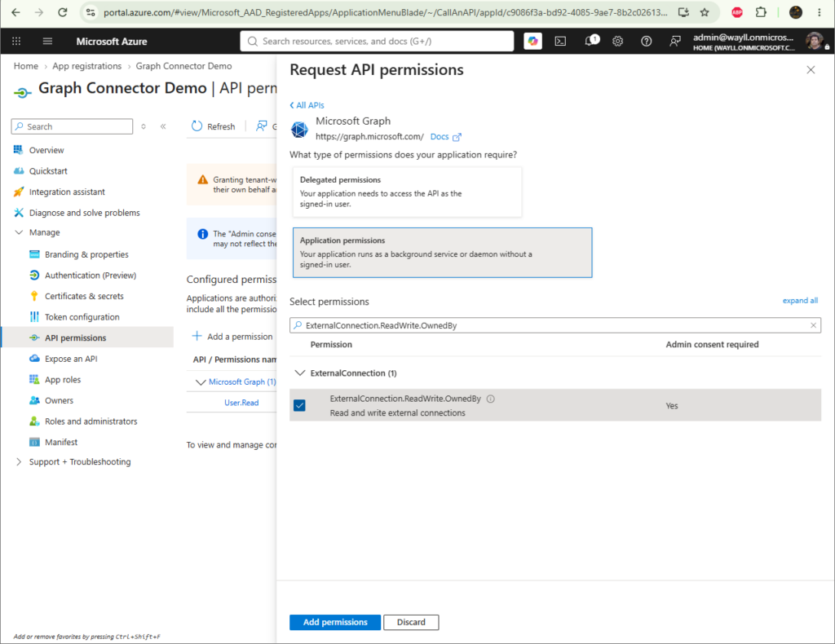This screenshot has height=644, width=835.
Task: Click the browser address bar
Action: [x=385, y=12]
